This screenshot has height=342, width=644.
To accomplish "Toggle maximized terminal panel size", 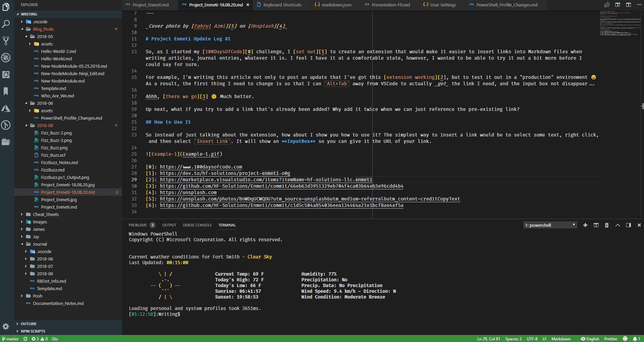I will pos(617,225).
